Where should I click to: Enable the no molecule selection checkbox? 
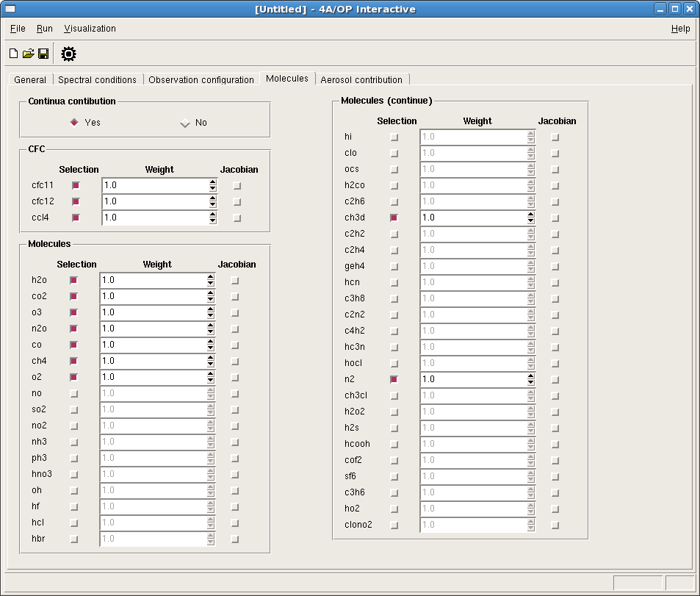(x=74, y=394)
